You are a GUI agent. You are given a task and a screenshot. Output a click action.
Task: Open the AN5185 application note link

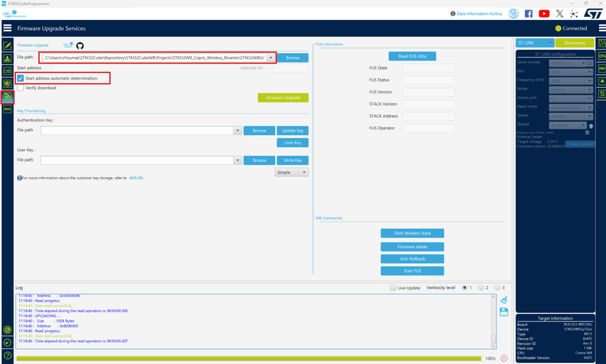(x=136, y=178)
